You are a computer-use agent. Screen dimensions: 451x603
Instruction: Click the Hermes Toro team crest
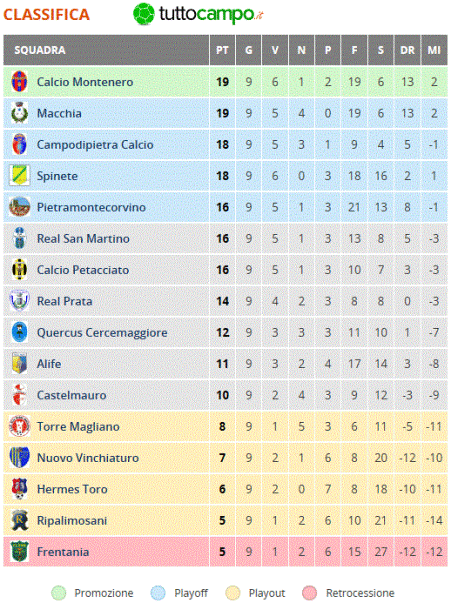19,489
